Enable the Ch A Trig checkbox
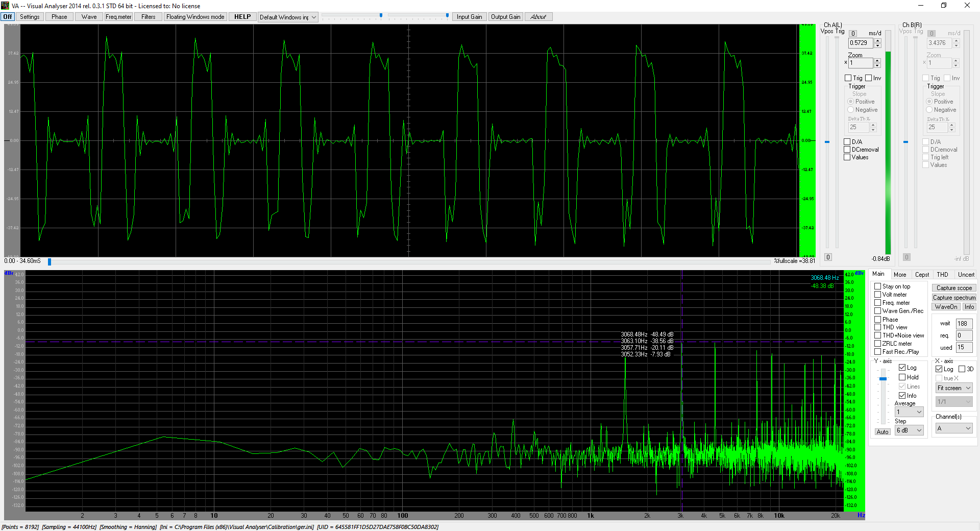Viewport: 980px width, 531px height. tap(848, 78)
